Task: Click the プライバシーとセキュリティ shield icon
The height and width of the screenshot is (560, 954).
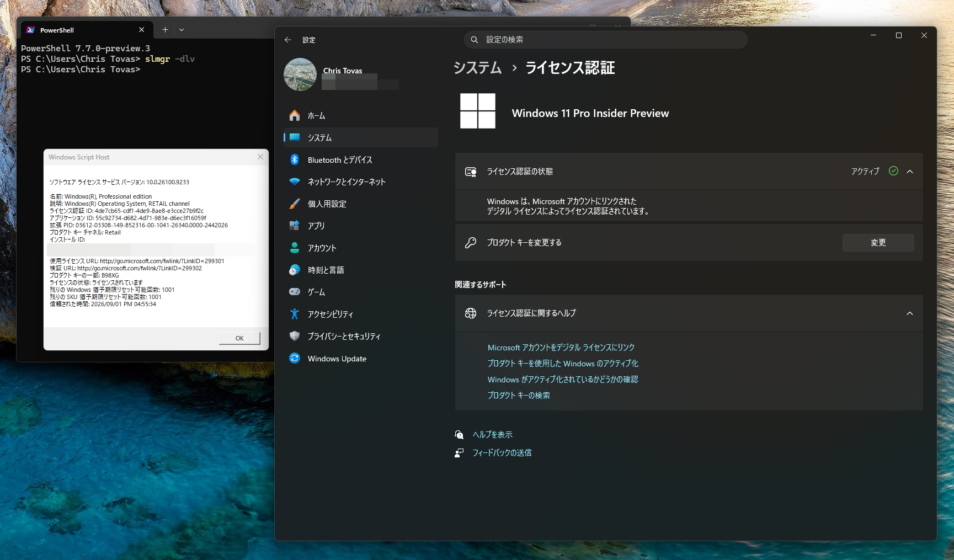Action: click(x=295, y=336)
